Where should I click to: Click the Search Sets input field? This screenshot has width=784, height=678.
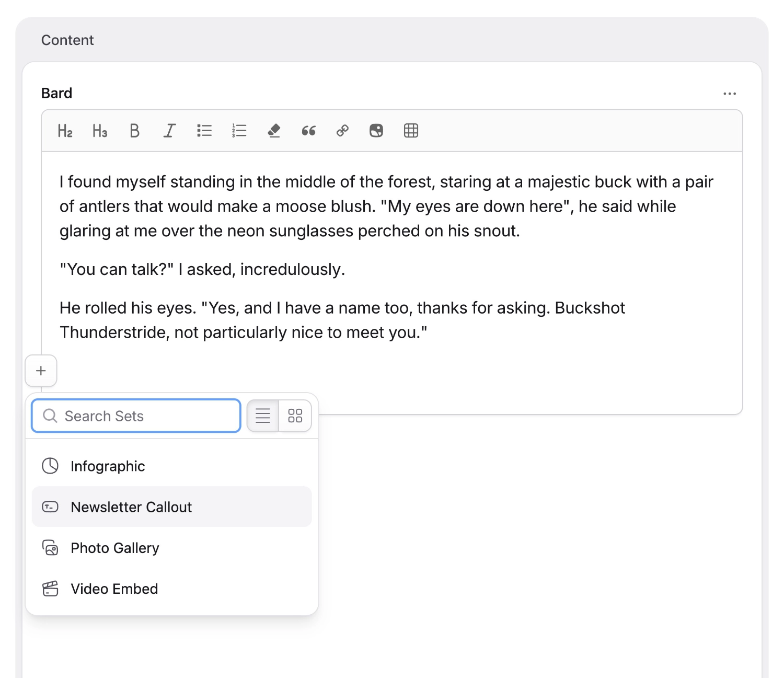coord(135,416)
